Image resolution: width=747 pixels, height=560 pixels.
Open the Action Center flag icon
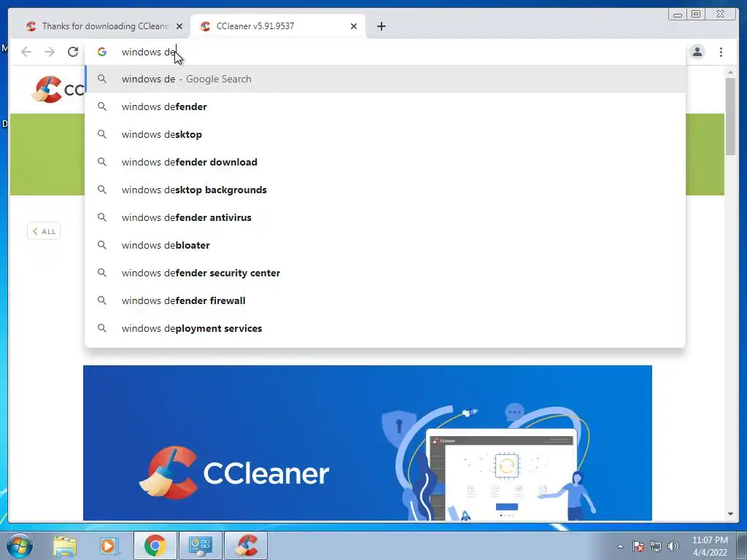[638, 546]
